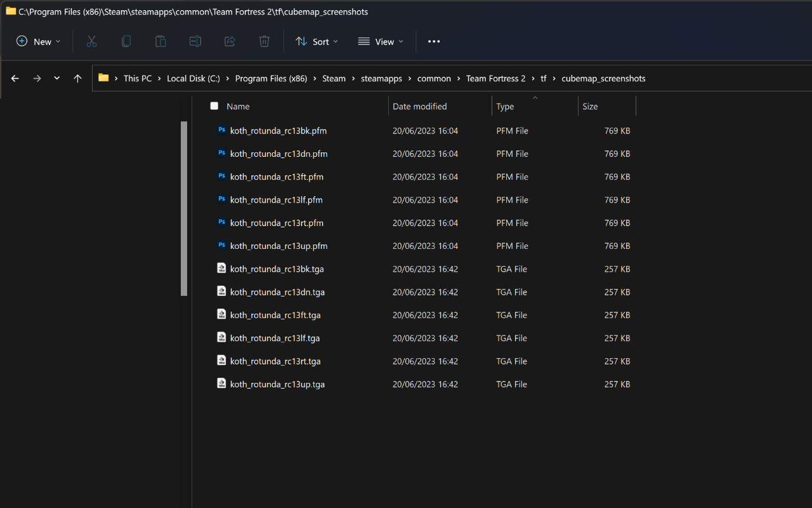Expand the chevron after This PC
Viewport: 812px width, 508px height.
click(159, 79)
